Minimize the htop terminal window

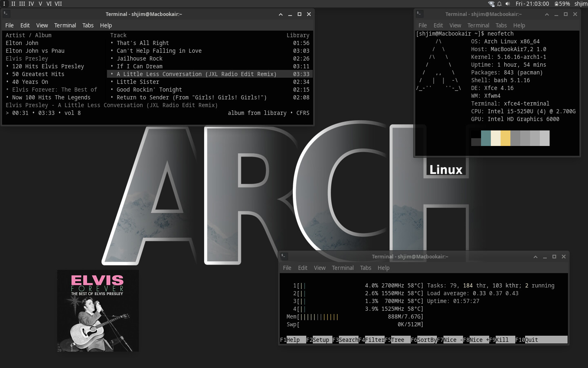(545, 257)
